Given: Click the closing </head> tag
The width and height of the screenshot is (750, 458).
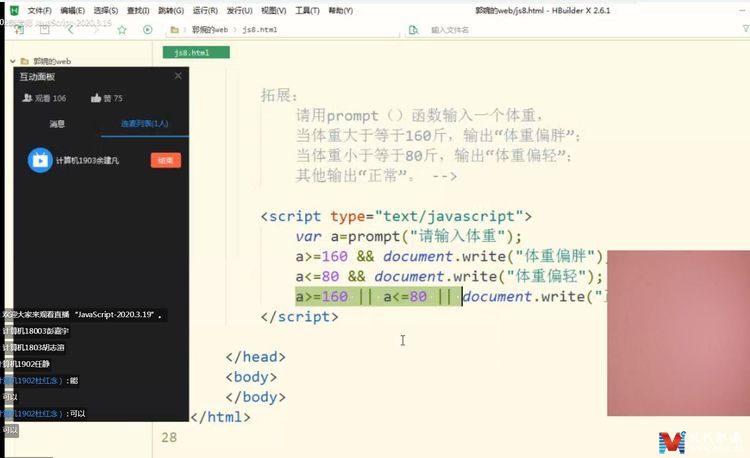Looking at the screenshot, I should [x=255, y=357].
